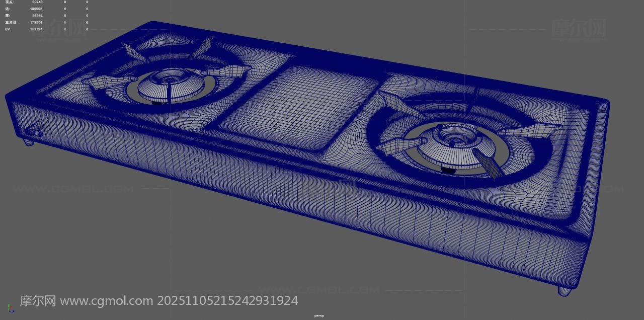644x320 pixels.
Task: Click the 摩尔网 watermark logo at top right
Action: 579,29
